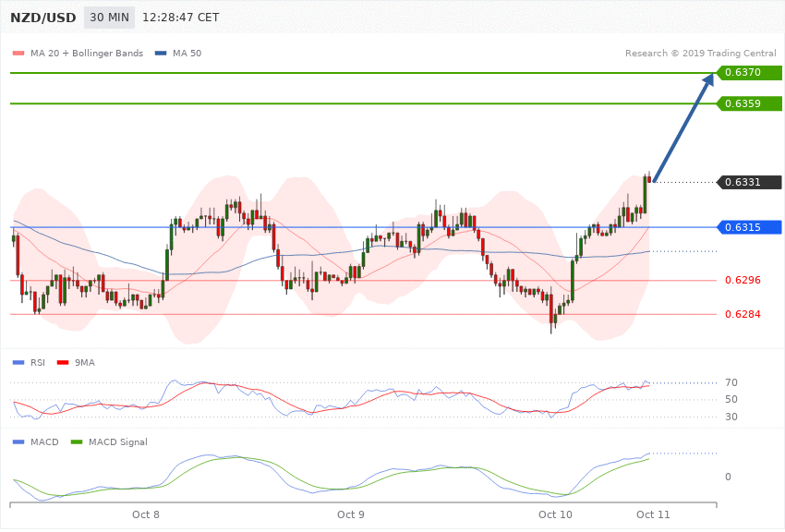The height and width of the screenshot is (532, 785).
Task: Click the 9MA legend label
Action: point(85,362)
